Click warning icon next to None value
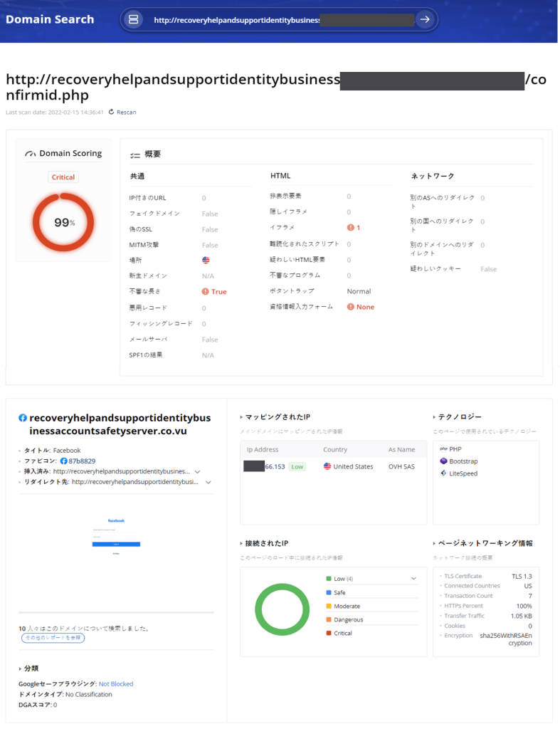560x729 pixels. [x=351, y=307]
